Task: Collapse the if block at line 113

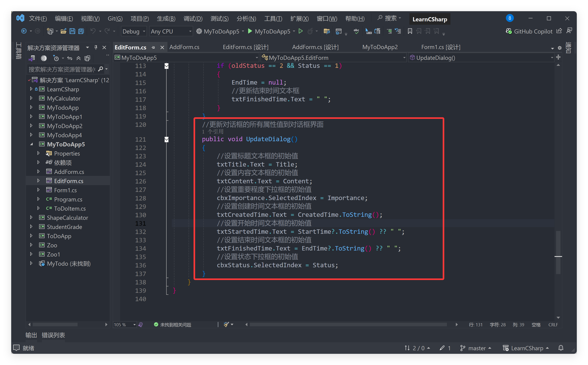Action: pyautogui.click(x=166, y=66)
